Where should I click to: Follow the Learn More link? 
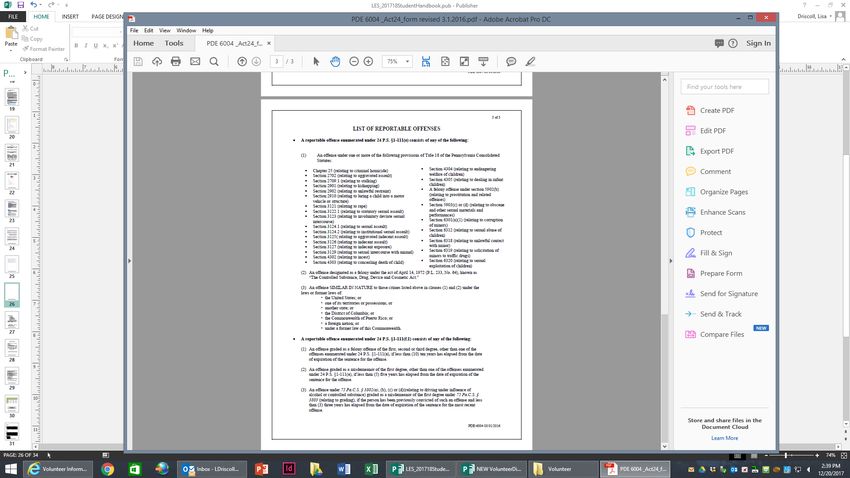click(x=724, y=438)
